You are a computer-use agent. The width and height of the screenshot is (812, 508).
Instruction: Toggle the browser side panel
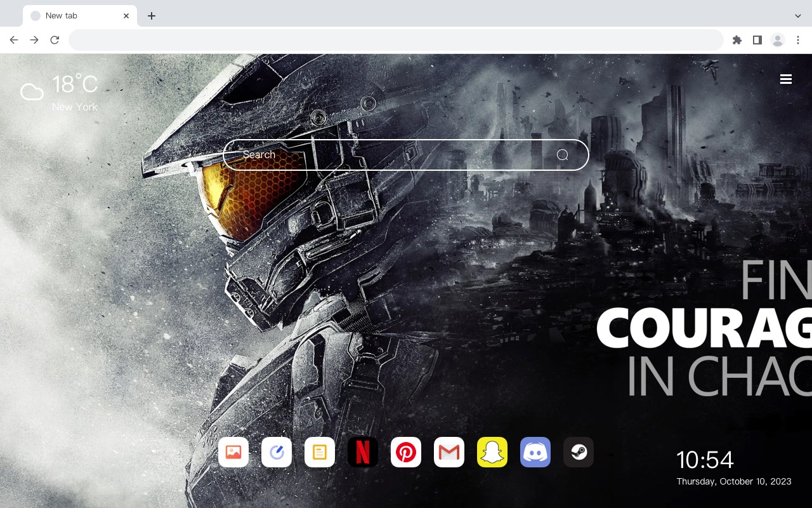(757, 40)
